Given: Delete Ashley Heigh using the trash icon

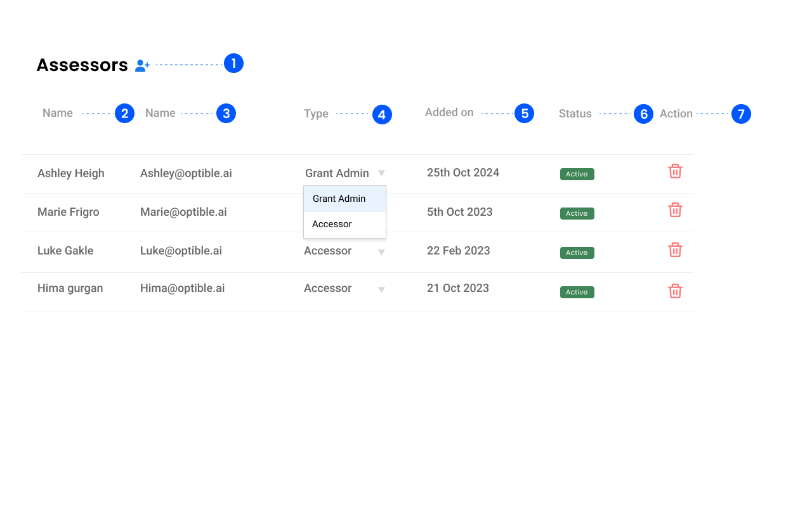Looking at the screenshot, I should pos(675,171).
